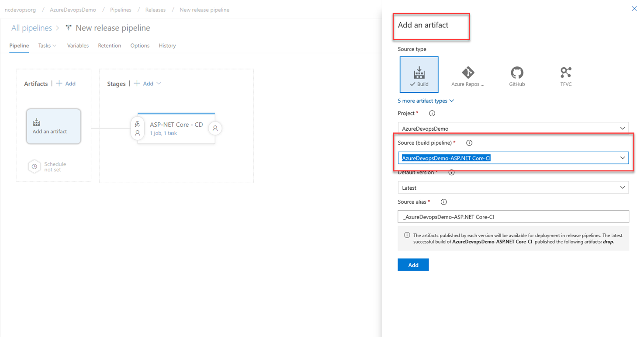The width and height of the screenshot is (644, 337).
Task: Click the Source (build pipeline) info icon
Action: coord(469,143)
